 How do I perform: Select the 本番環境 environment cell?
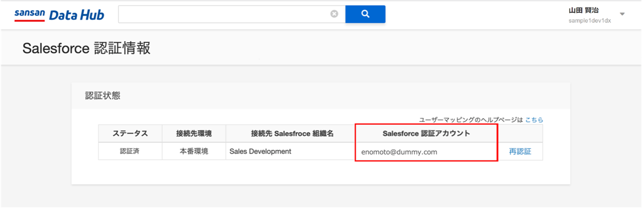pyautogui.click(x=194, y=151)
